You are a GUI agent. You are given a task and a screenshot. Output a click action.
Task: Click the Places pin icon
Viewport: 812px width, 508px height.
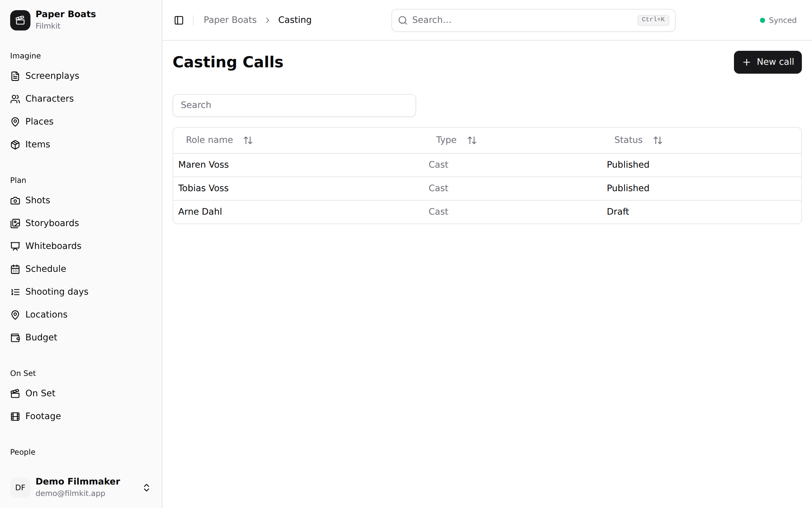click(x=15, y=122)
